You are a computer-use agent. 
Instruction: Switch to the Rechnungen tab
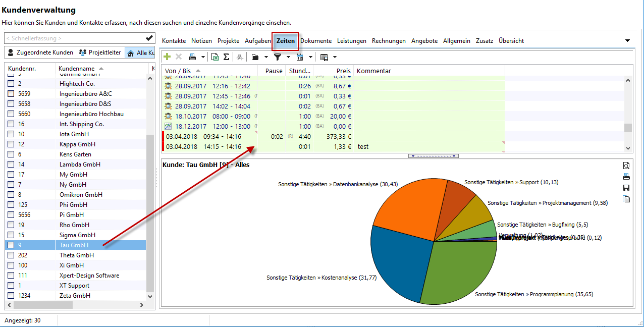(389, 41)
